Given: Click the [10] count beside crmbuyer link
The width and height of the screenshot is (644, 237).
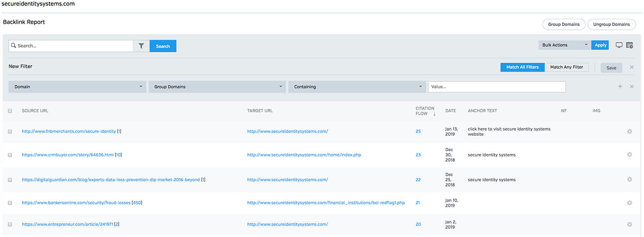Looking at the screenshot, I should pyautogui.click(x=119, y=155).
